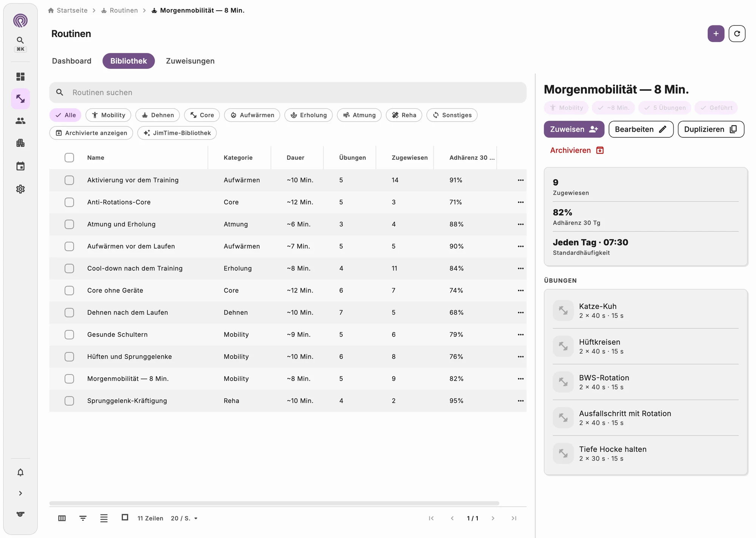This screenshot has height=538, width=756.
Task: Click the refresh icon button
Action: click(737, 34)
